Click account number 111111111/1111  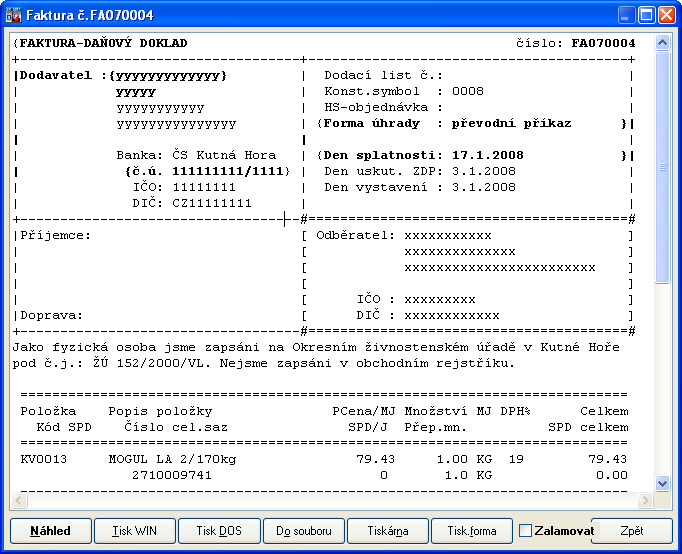point(228,171)
